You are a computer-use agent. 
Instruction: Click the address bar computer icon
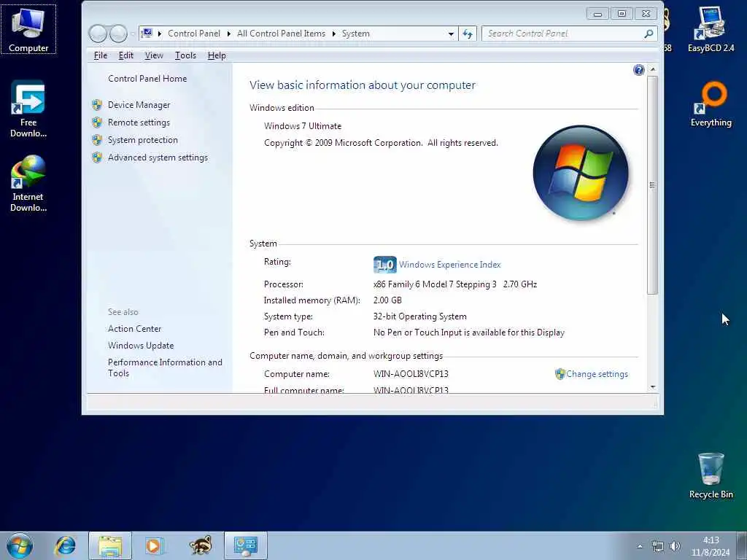click(x=147, y=34)
